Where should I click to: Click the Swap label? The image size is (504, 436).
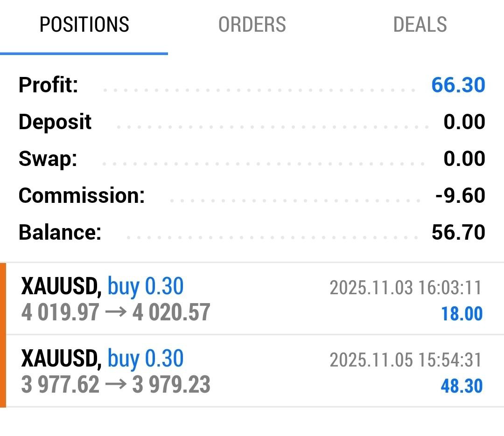[48, 159]
